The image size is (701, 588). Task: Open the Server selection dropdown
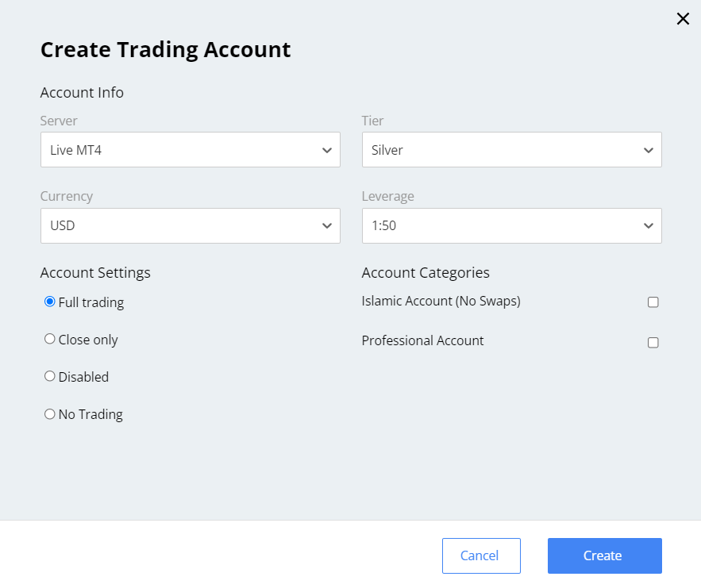(x=191, y=149)
